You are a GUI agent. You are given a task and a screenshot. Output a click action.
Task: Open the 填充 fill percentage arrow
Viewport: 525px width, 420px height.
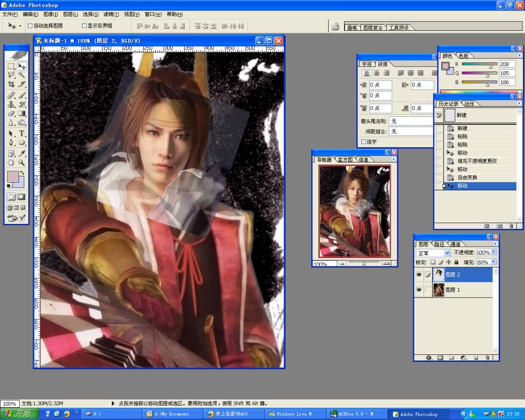(x=494, y=262)
